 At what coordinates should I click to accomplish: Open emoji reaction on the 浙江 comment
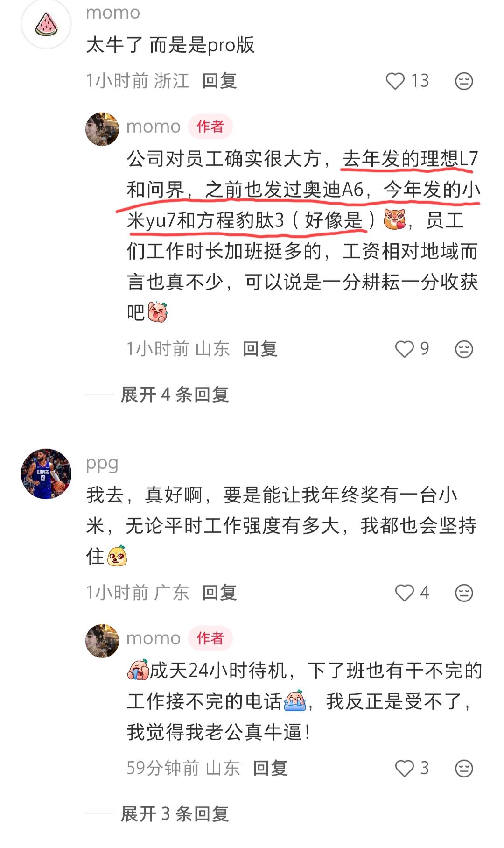(x=464, y=81)
